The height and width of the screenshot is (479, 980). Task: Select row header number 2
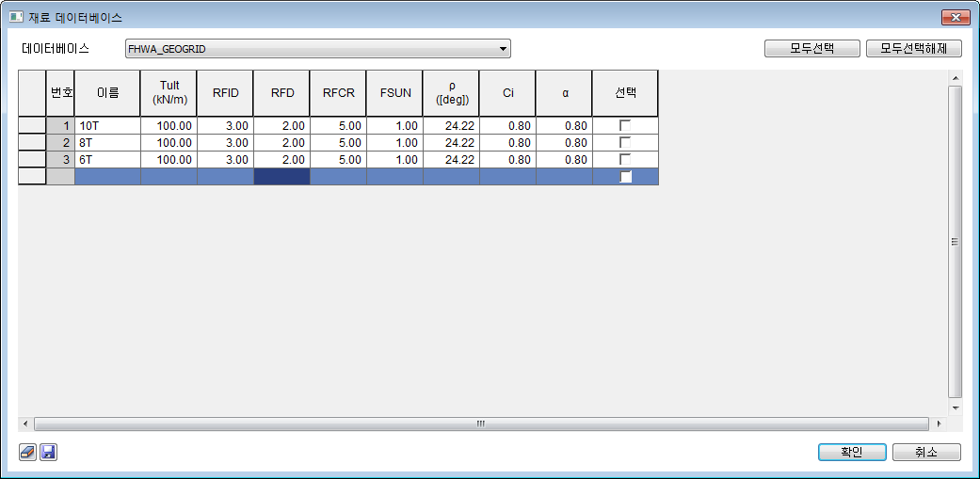(60, 143)
